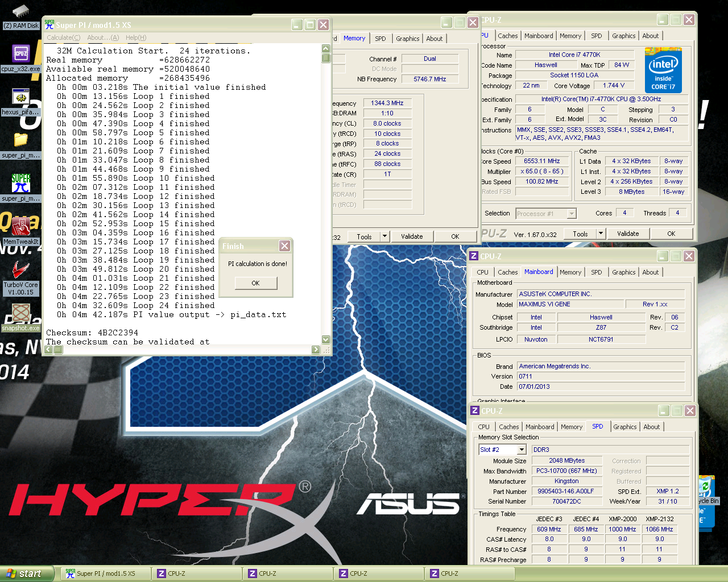Launch the super_pi_m Super PI shortcut icon
The image size is (728, 582).
(x=21, y=189)
